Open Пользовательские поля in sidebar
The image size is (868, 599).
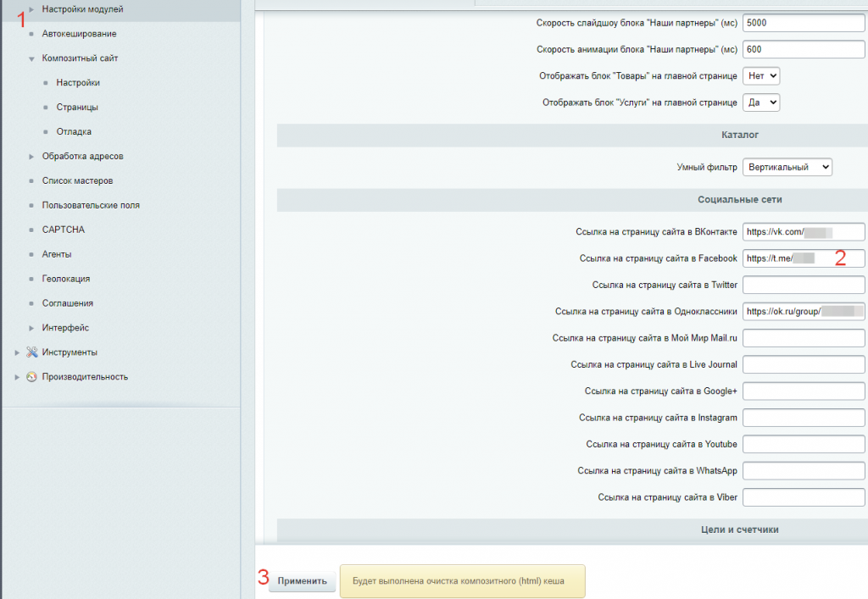point(91,205)
